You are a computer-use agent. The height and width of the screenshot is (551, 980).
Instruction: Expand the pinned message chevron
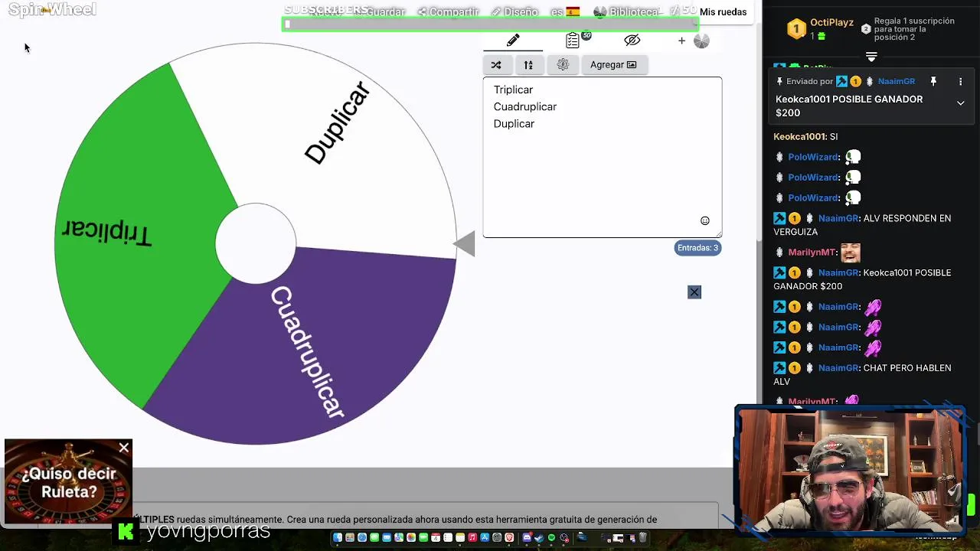pyautogui.click(x=960, y=103)
